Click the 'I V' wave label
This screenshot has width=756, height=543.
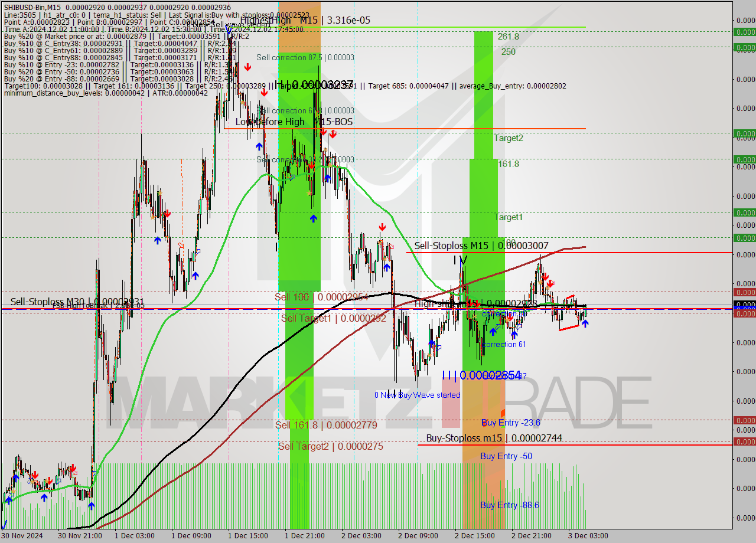[x=460, y=260]
